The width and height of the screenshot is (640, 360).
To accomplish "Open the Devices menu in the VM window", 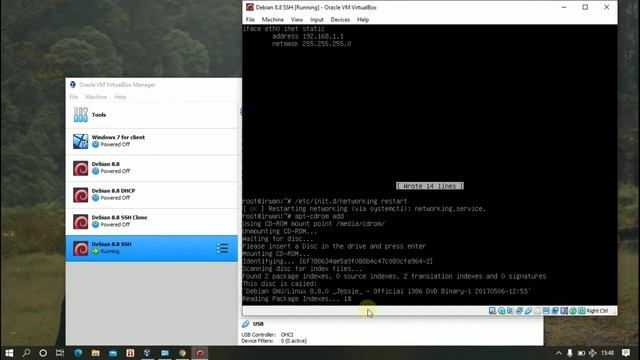I will point(340,20).
